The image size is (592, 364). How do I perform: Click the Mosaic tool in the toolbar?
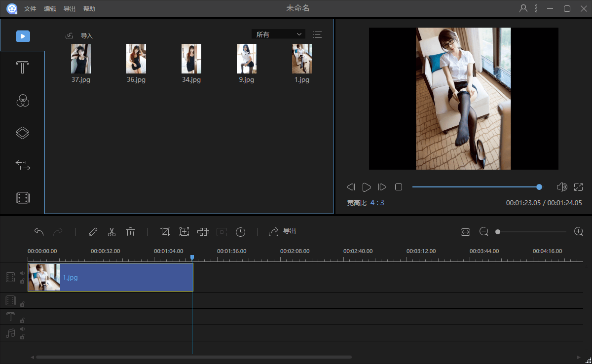(x=203, y=231)
